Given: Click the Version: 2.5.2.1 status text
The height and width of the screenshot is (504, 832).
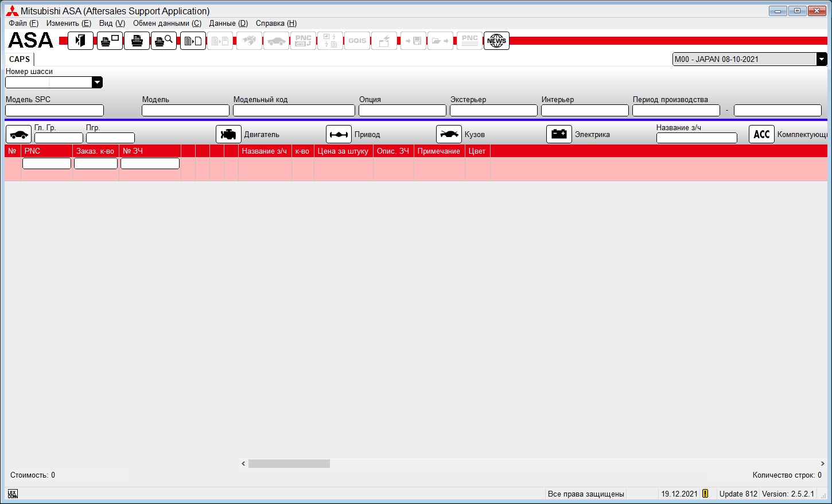Looking at the screenshot, I should click(x=788, y=494).
